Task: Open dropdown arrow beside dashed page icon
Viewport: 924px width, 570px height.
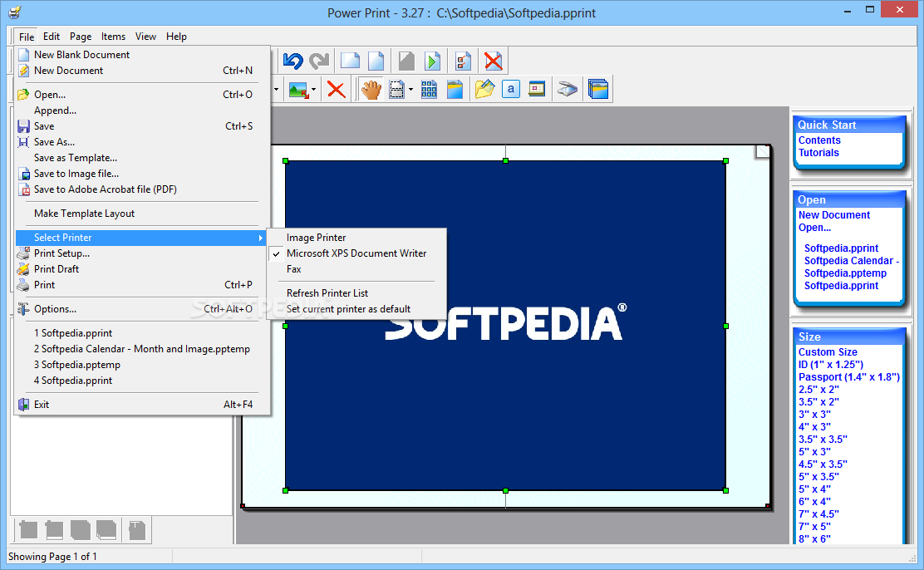Action: (x=410, y=90)
